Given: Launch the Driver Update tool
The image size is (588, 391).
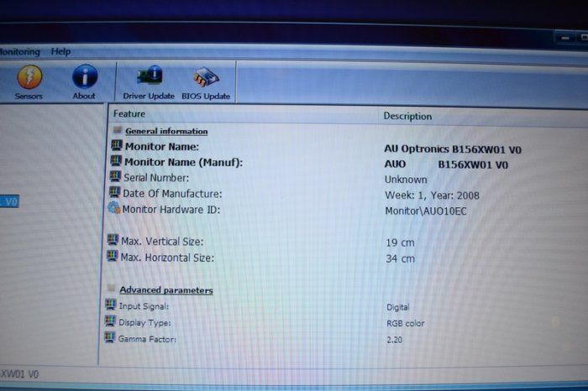Looking at the screenshot, I should click(x=149, y=83).
